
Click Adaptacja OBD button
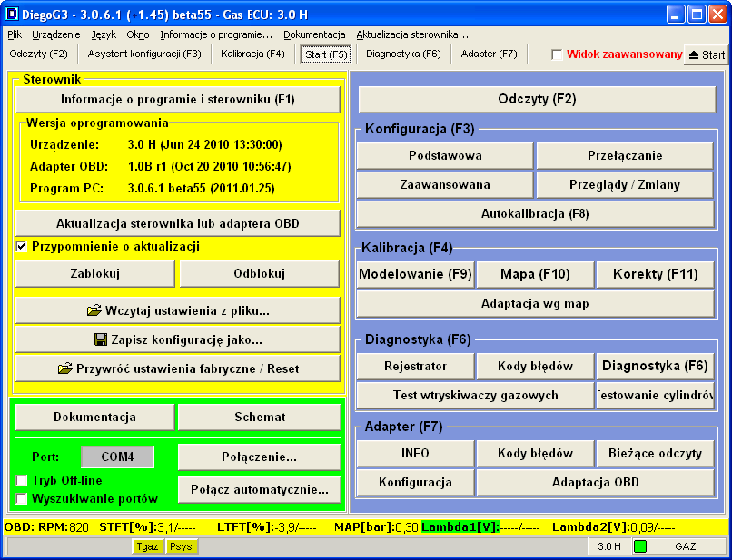pos(595,482)
